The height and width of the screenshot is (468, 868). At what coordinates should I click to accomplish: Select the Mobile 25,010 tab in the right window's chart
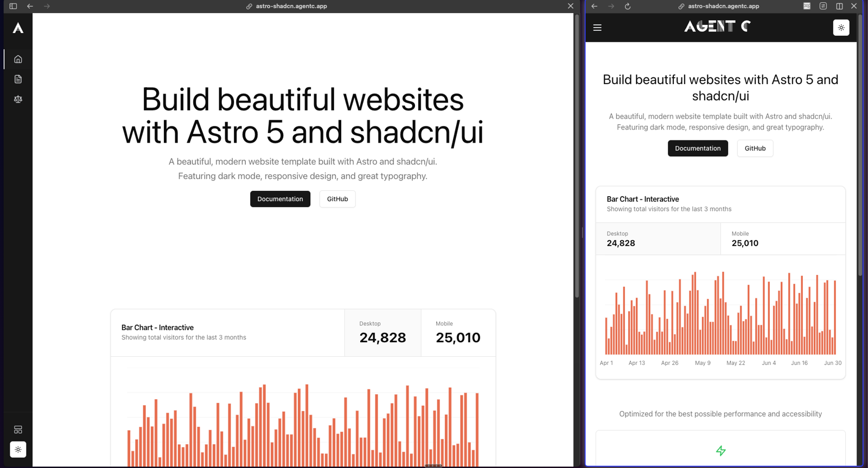[783, 239]
